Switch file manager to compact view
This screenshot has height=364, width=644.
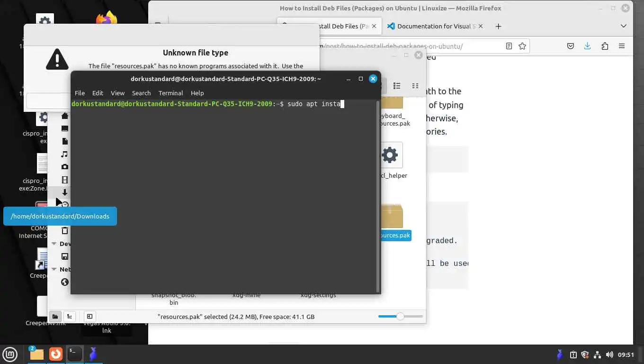[x=415, y=86]
